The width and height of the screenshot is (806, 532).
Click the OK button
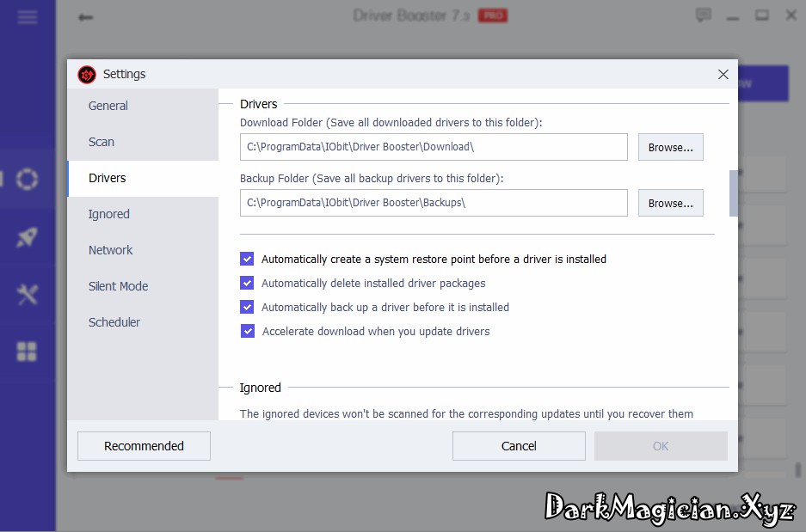pos(661,446)
